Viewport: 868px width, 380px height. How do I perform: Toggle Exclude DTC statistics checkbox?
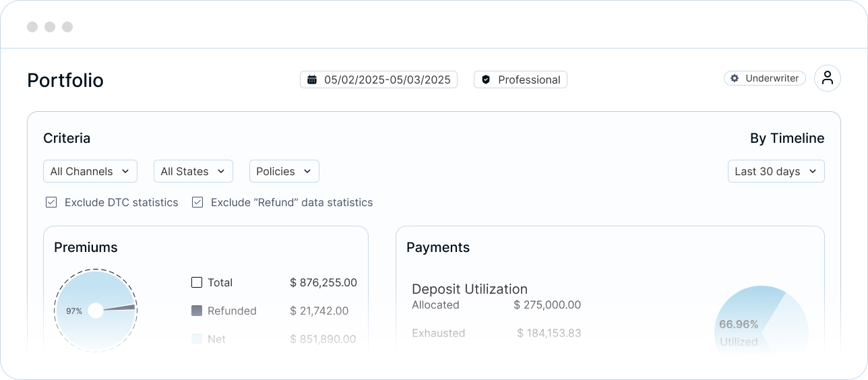tap(51, 202)
